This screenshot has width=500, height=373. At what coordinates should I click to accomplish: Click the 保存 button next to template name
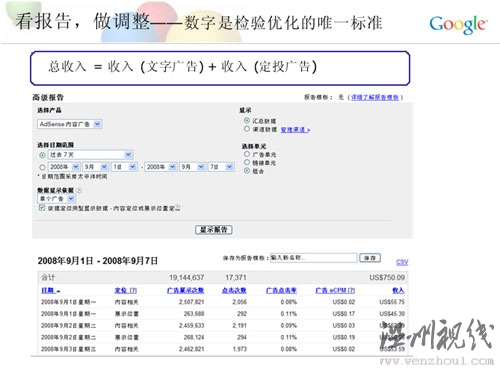click(x=370, y=258)
